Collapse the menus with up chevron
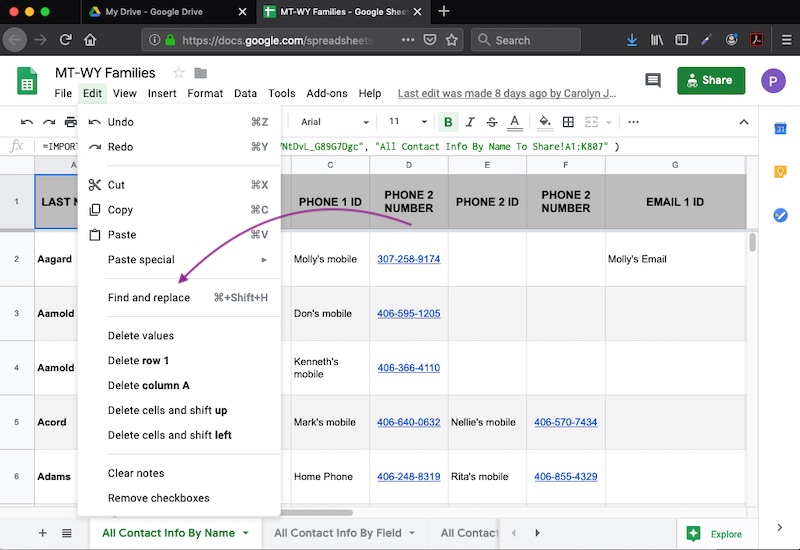 click(744, 122)
